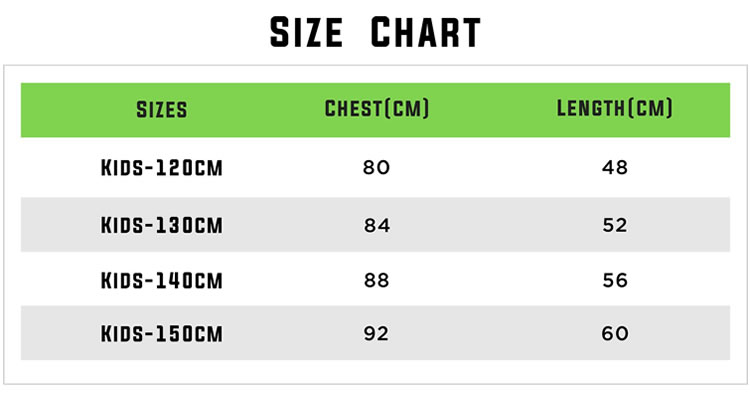Click chest value 84
This screenshot has height=400, width=750.
click(376, 225)
